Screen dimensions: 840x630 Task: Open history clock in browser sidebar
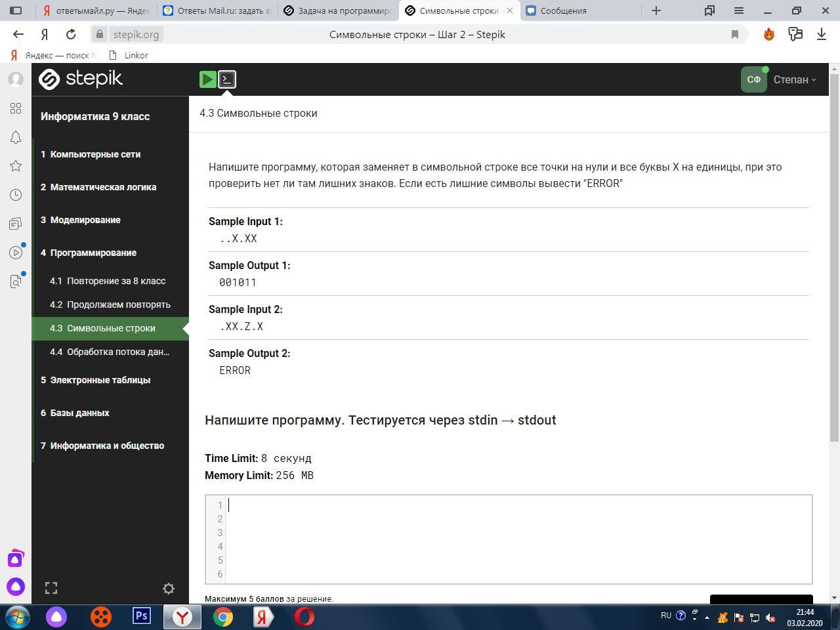(x=16, y=195)
